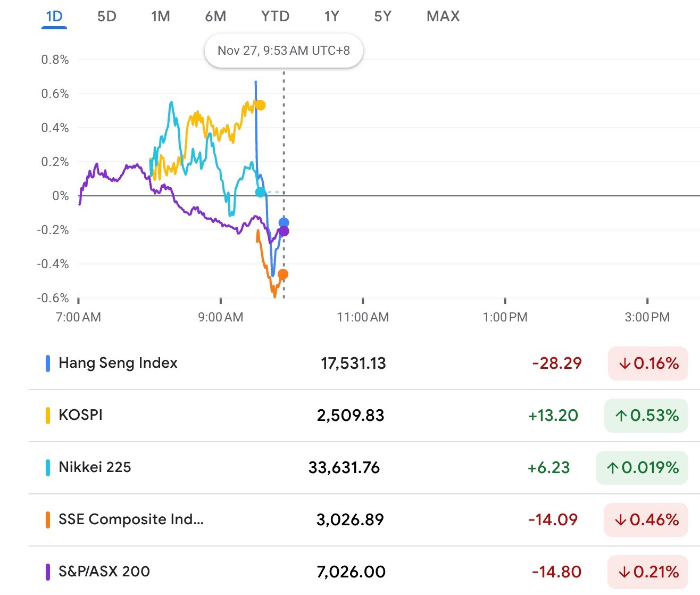Click the orange SSE Composite chart endpoint dot
The image size is (700, 595).
coord(283,275)
